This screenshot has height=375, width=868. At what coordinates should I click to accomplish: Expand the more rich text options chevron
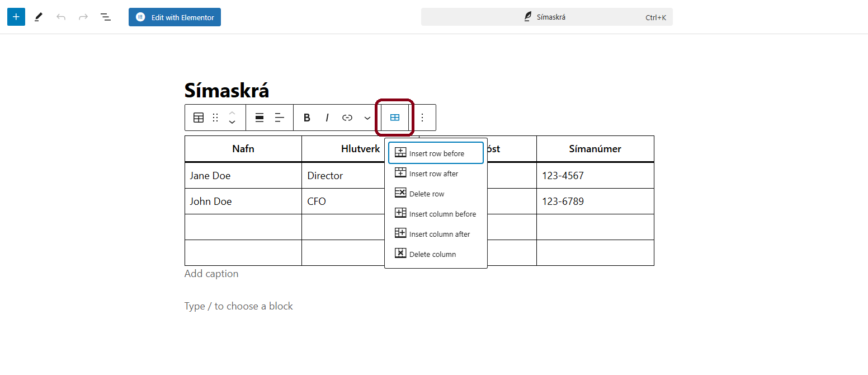[367, 118]
